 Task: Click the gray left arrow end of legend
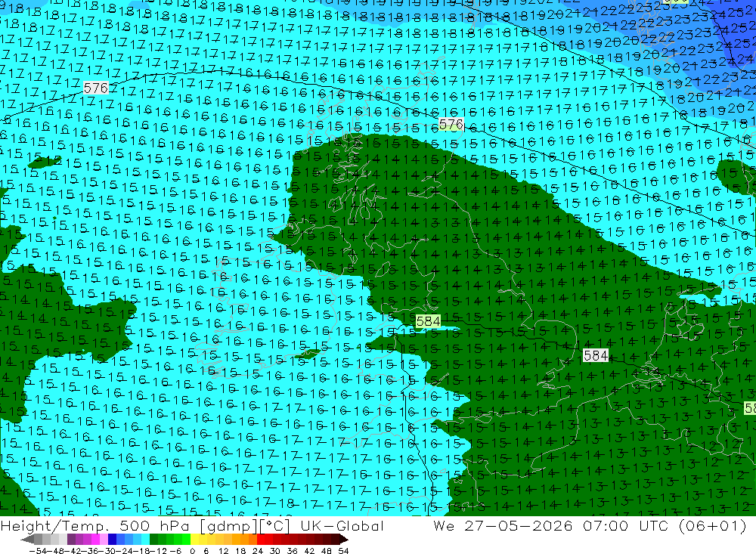click(27, 540)
